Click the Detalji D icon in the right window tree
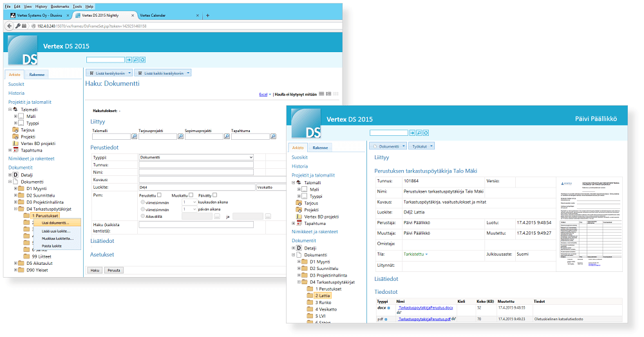 298,248
